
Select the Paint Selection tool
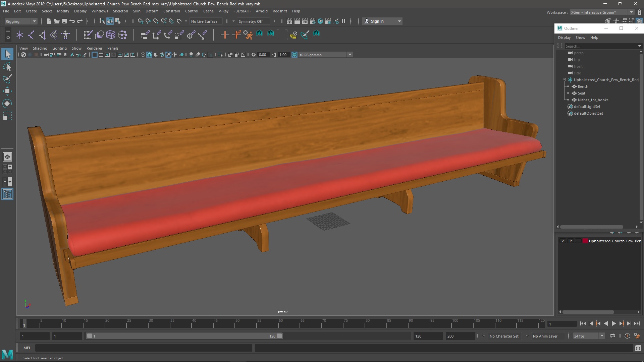click(7, 79)
